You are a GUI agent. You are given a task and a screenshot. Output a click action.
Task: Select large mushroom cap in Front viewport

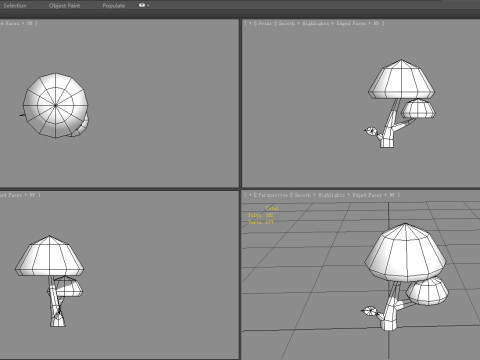(x=401, y=79)
